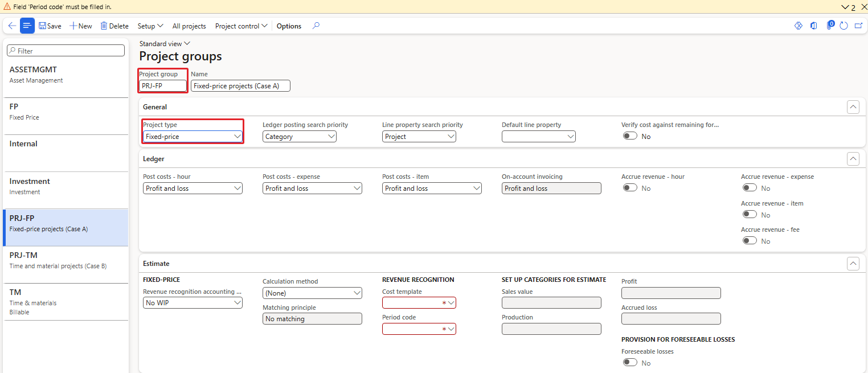Image resolution: width=868 pixels, height=373 pixels.
Task: Create a New project group
Action: coord(80,26)
